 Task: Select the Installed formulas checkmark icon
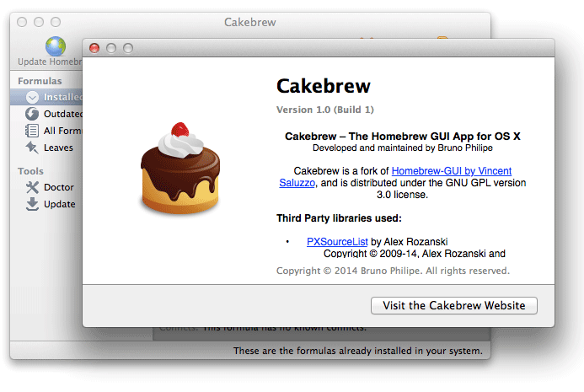click(32, 97)
